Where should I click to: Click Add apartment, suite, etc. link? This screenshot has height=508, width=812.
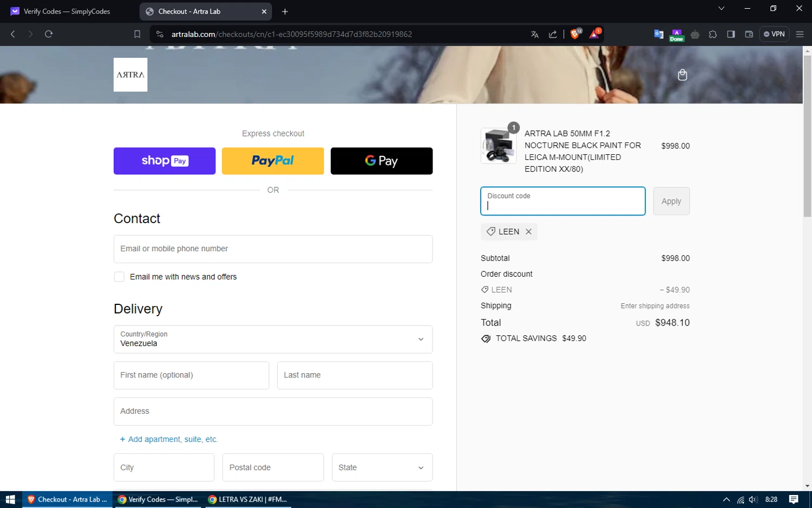[x=169, y=439]
